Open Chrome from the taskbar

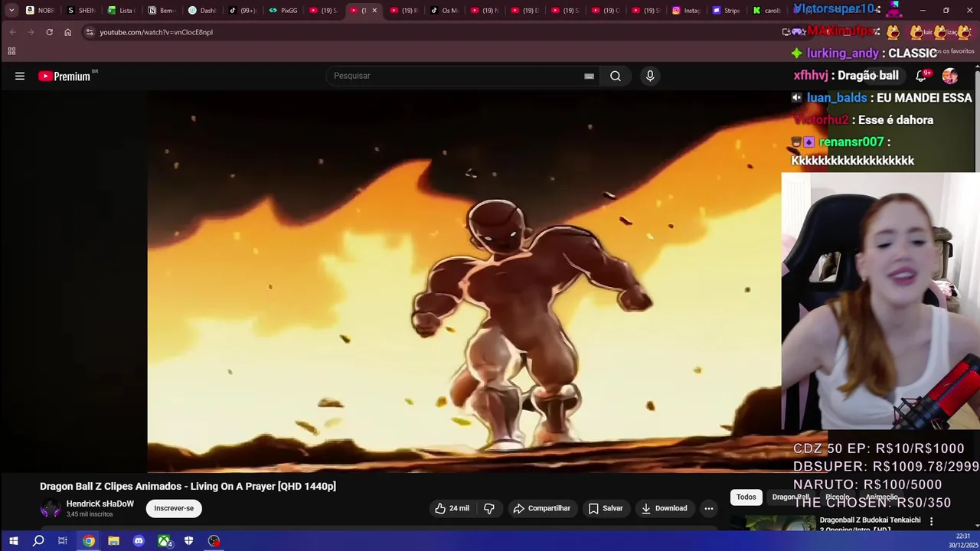[89, 541]
